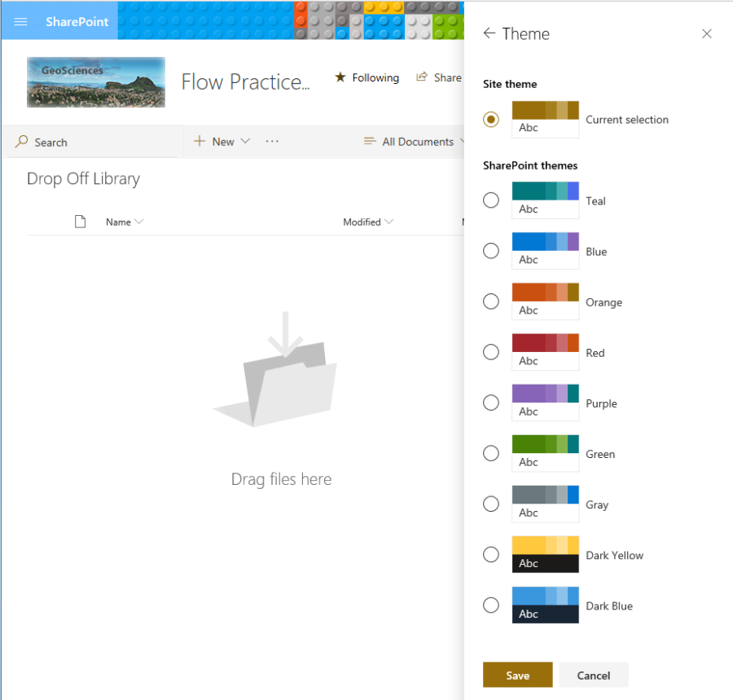Select the Dark Blue theme radio button
The width and height of the screenshot is (733, 700).
coord(491,605)
